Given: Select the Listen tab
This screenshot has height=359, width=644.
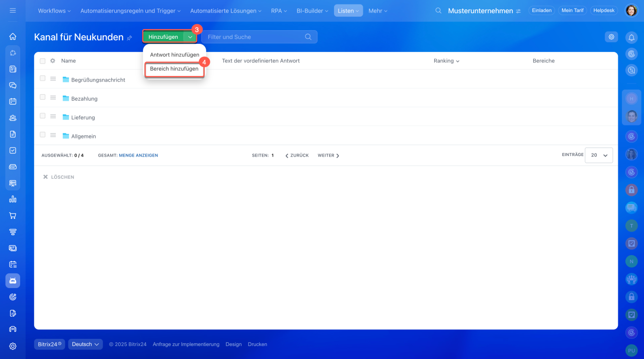Looking at the screenshot, I should 348,11.
